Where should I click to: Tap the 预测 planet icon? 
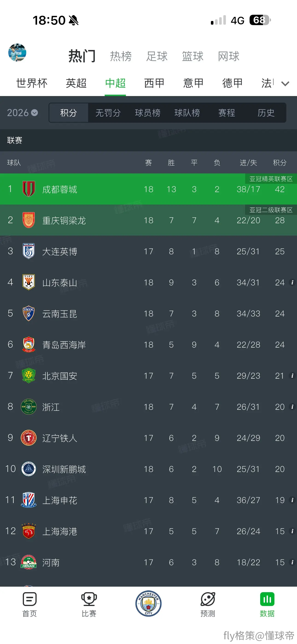point(208,599)
